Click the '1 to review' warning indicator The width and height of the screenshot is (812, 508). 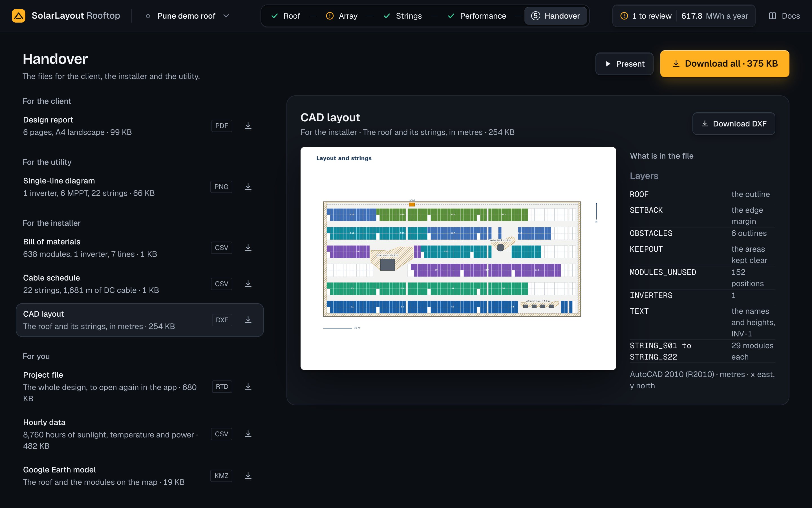[646, 16]
